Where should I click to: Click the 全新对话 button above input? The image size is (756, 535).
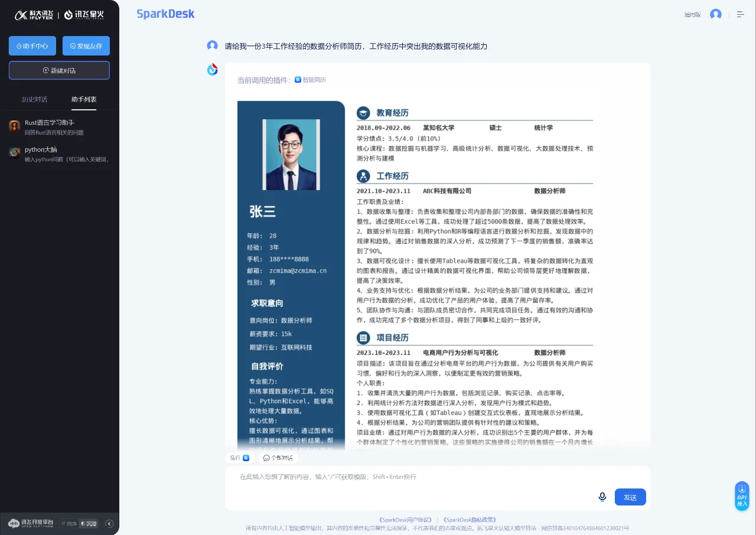[278, 458]
